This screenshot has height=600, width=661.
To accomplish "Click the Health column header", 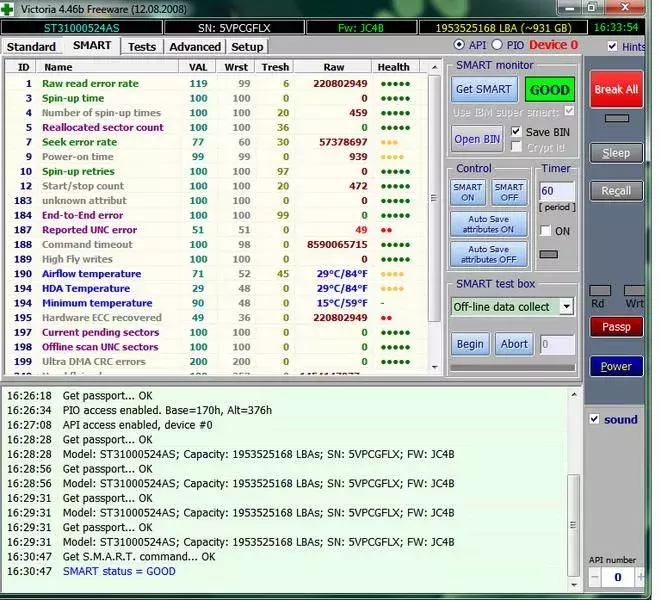I will click(x=396, y=67).
